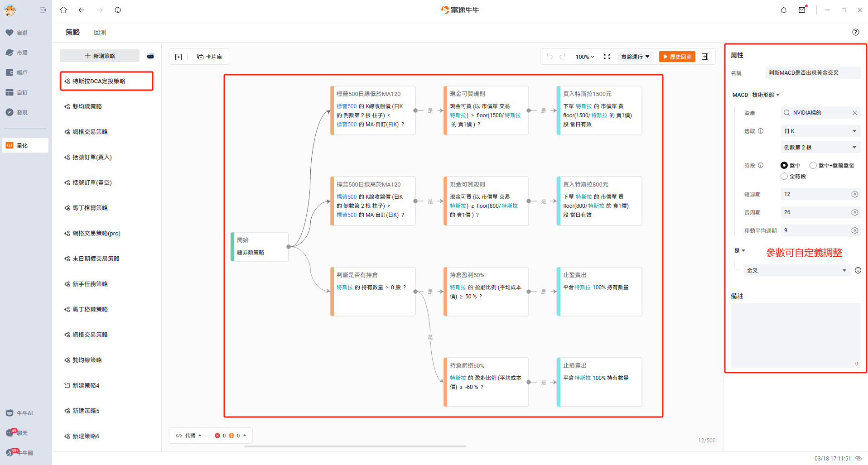Go back with the left arrow
868x465 pixels.
[82, 10]
